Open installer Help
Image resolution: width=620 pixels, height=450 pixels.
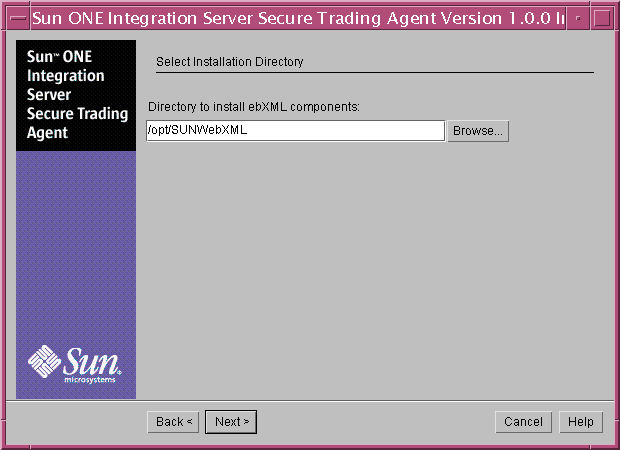click(x=581, y=422)
